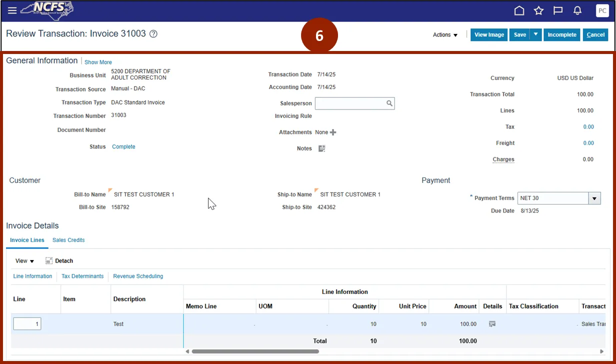Screen dimensions: 616x364
Task: Open the View menu in Invoice Lines
Action: coord(24,261)
